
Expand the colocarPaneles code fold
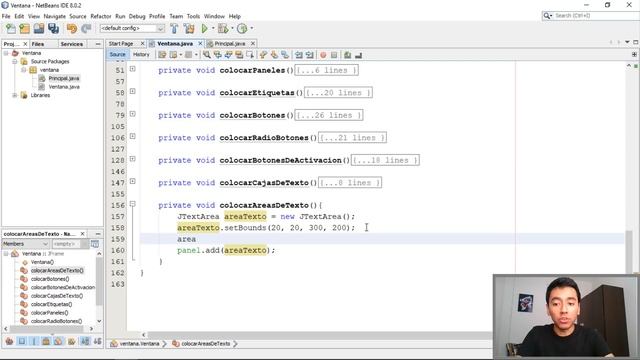click(x=133, y=69)
